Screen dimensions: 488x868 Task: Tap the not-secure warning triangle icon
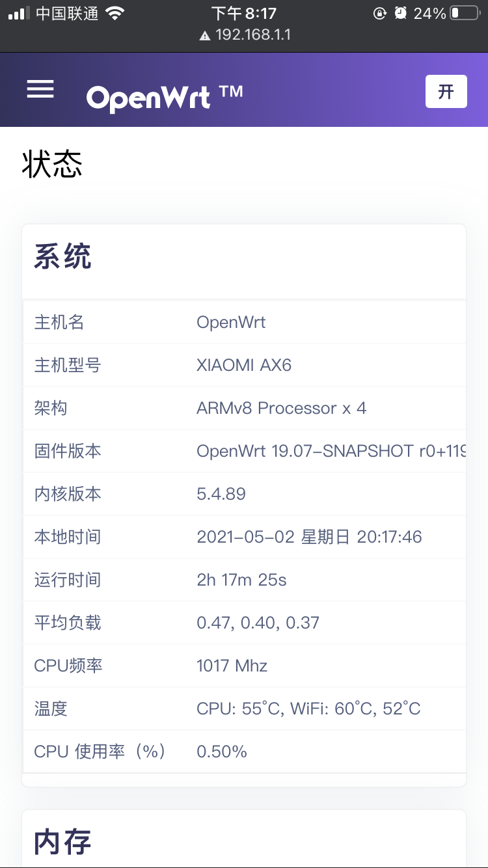pos(205,36)
